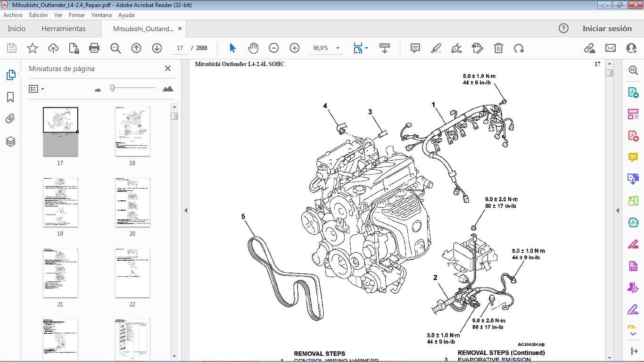Reduce thumbnail size small mountain icon
644x362 pixels.
click(98, 89)
